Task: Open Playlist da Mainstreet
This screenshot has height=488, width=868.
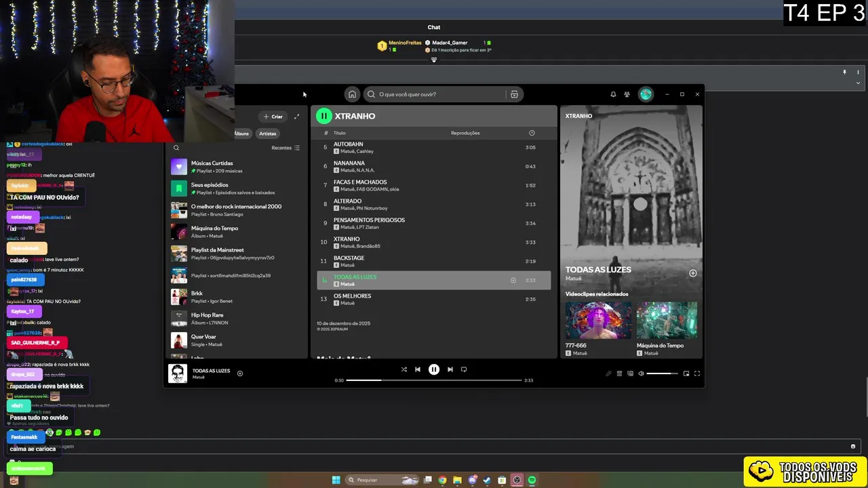Action: tap(235, 253)
